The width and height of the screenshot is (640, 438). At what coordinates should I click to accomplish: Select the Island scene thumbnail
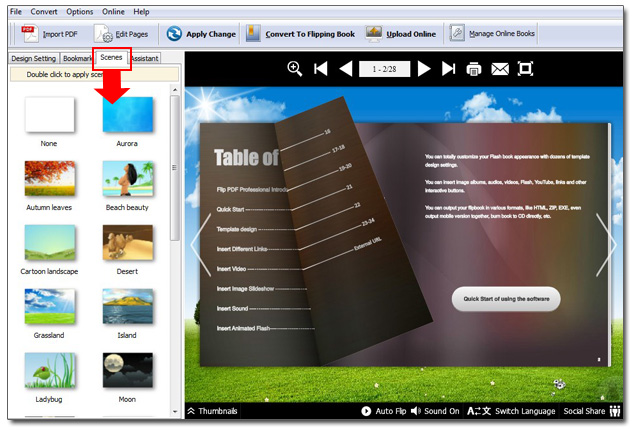[x=128, y=307]
